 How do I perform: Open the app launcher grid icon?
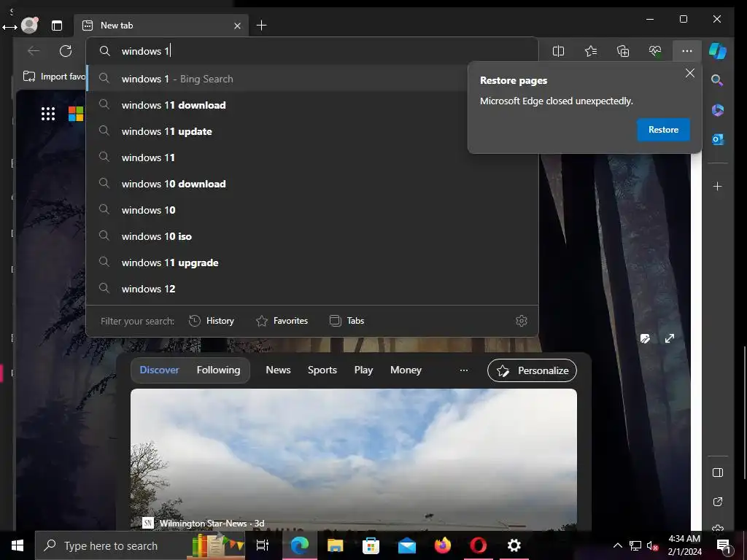coord(48,113)
